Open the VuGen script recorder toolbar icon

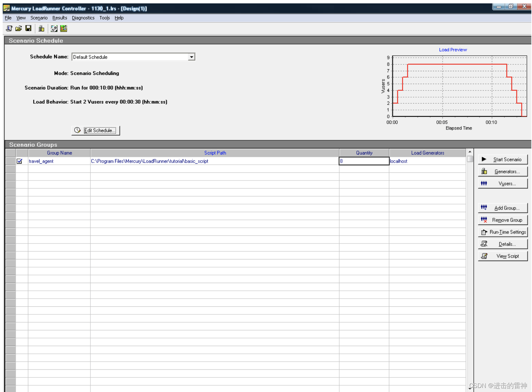coord(54,29)
